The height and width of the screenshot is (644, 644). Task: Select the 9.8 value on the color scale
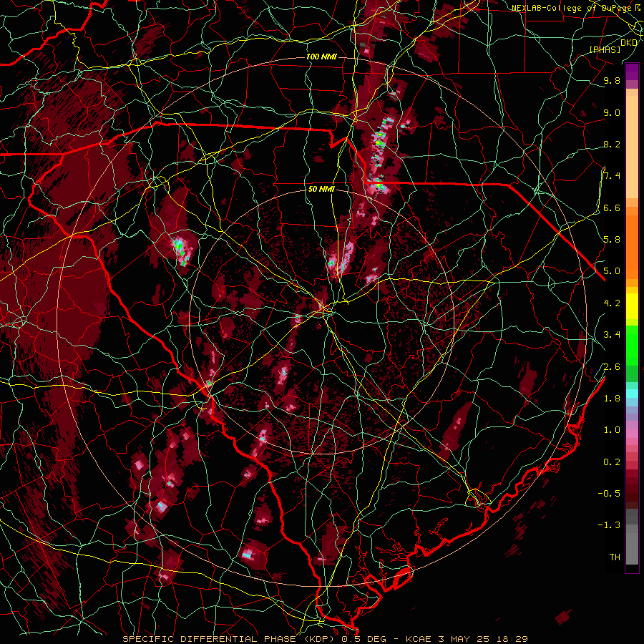pyautogui.click(x=612, y=80)
